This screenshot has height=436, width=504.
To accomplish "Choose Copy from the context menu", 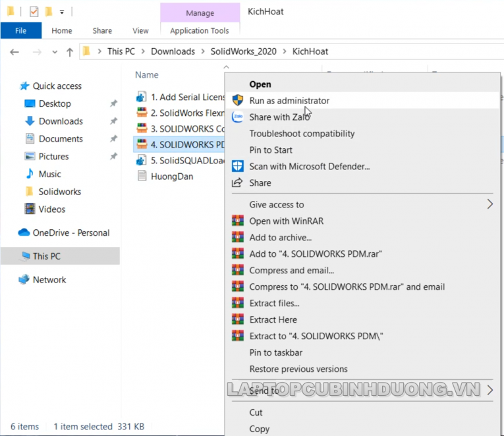I will (x=259, y=429).
